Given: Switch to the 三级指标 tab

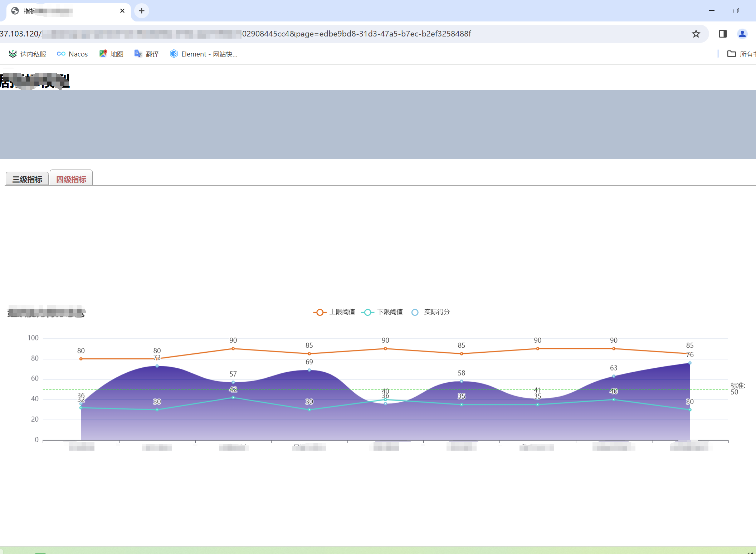Looking at the screenshot, I should point(27,179).
